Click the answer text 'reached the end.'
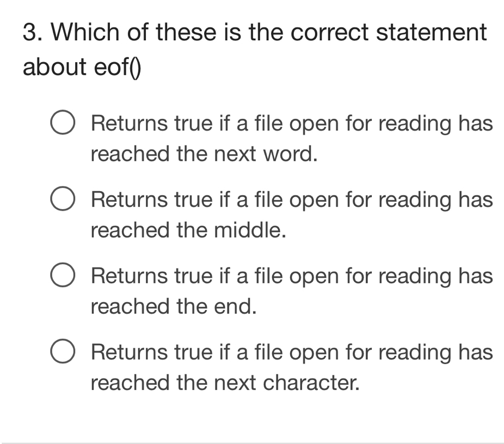Image resolution: width=504 pixels, height=444 pixels. coord(174,306)
